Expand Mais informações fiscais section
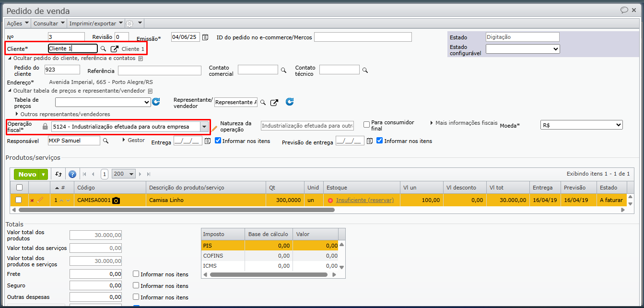 (464, 123)
